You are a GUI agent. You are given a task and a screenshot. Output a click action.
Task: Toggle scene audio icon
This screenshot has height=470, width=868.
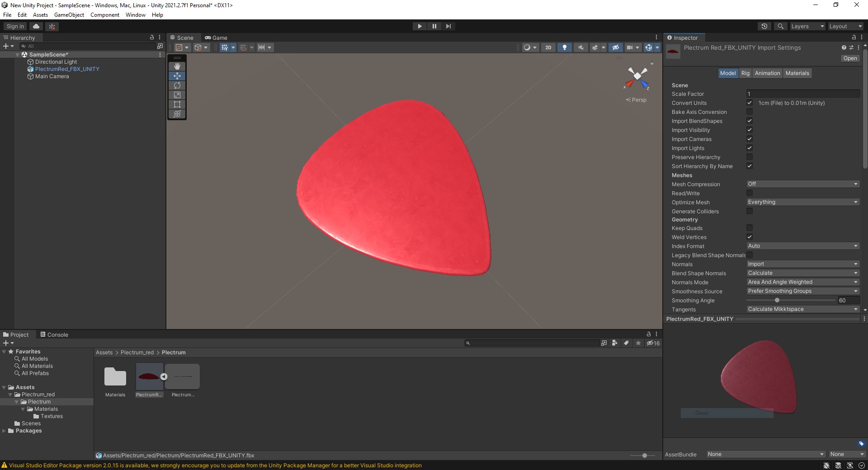581,47
